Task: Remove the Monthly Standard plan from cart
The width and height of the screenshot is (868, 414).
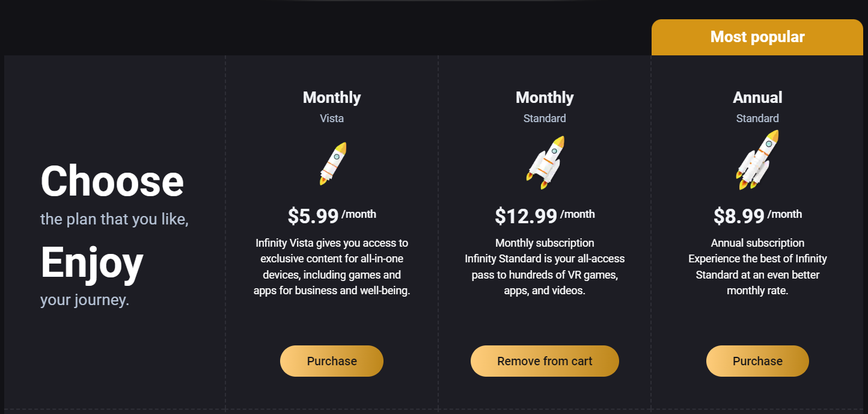Action: coord(545,361)
